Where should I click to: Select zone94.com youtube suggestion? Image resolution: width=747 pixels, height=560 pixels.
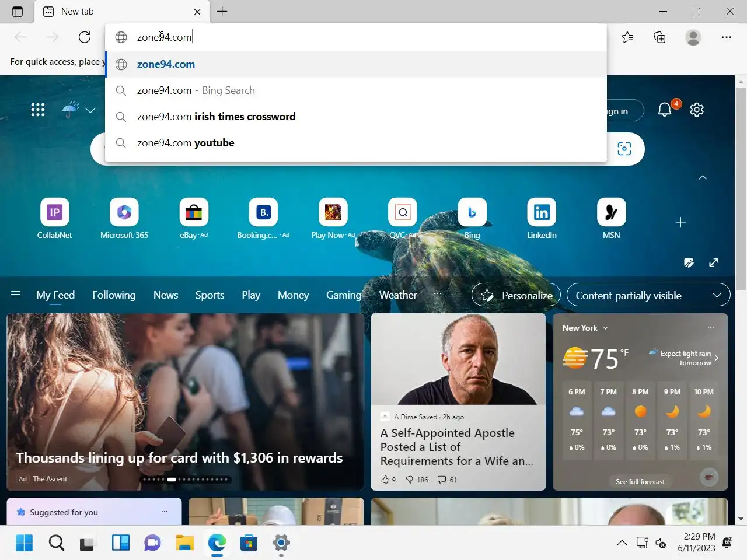pos(356,143)
